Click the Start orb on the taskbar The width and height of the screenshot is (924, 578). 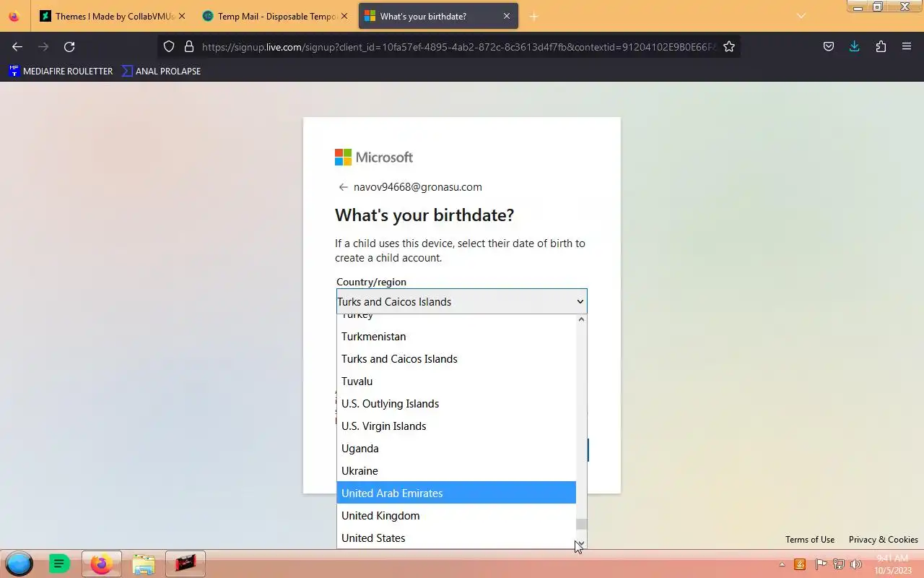[x=19, y=564]
